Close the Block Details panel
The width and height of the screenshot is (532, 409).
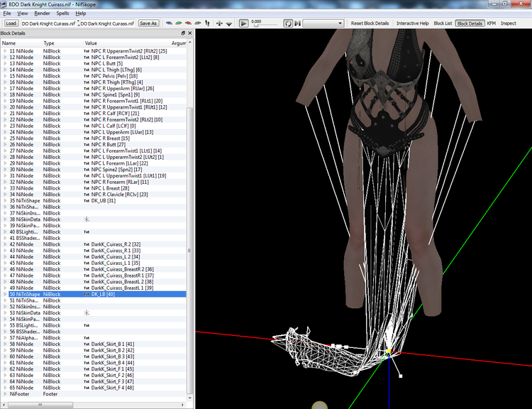click(190, 33)
